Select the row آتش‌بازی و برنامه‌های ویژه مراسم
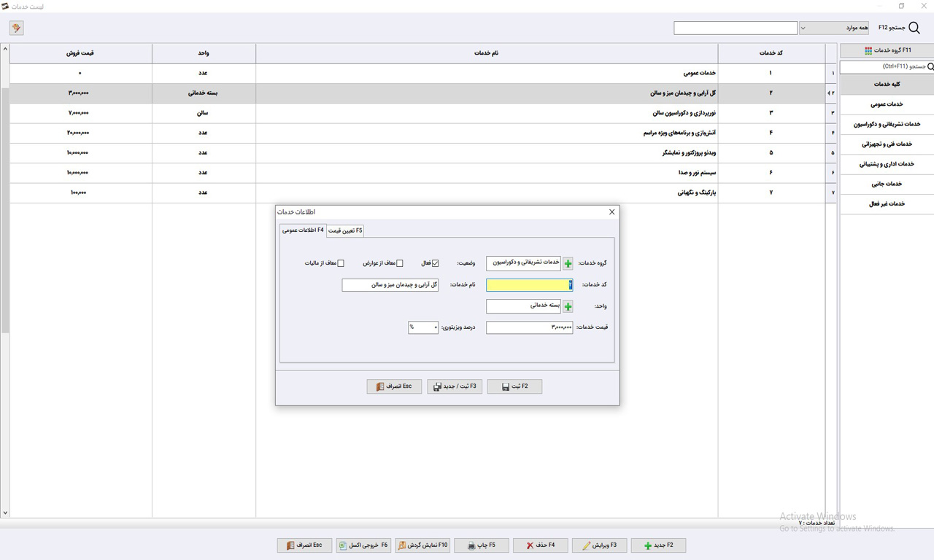934x560 pixels. [423, 133]
